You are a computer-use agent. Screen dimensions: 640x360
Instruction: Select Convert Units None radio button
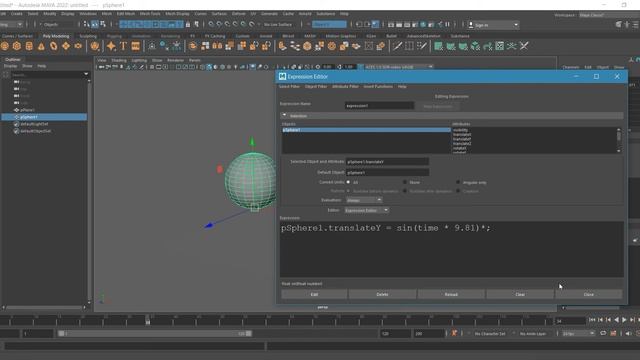(x=405, y=182)
